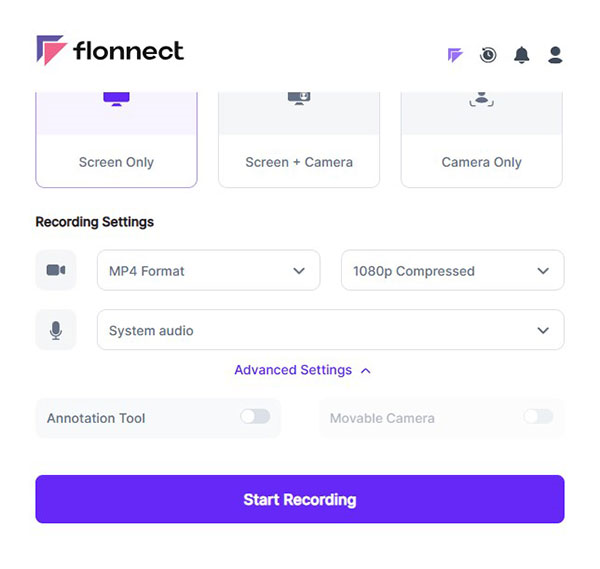Click the flonnect logo

coord(110,51)
